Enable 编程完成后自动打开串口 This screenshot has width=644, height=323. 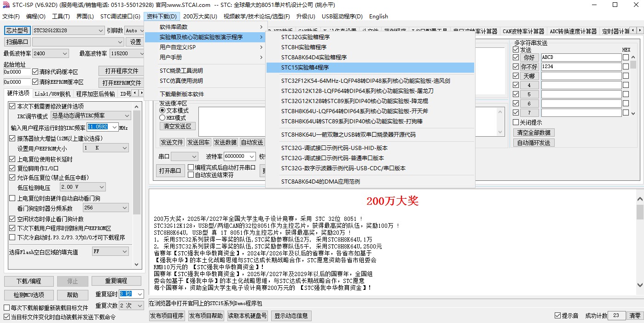[191, 167]
